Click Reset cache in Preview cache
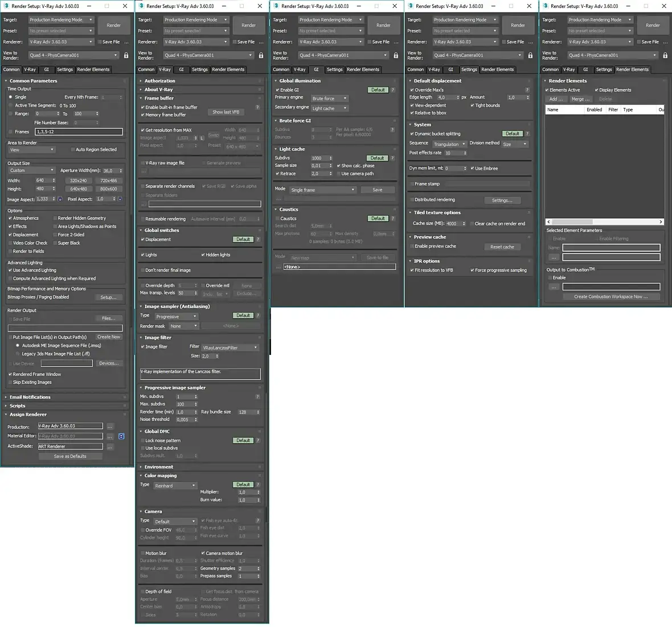Image resolution: width=672 pixels, height=627 pixels. tap(502, 247)
